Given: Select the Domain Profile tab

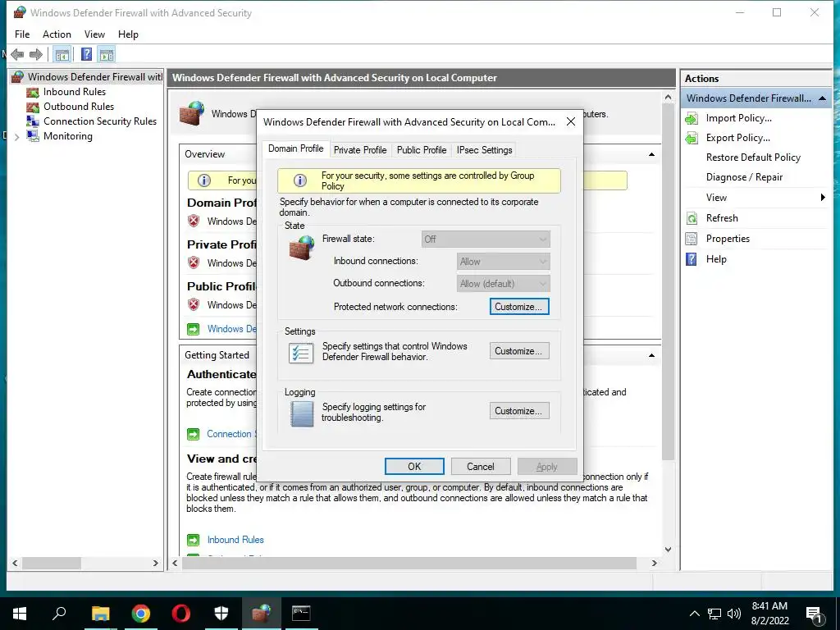Looking at the screenshot, I should [x=295, y=149].
